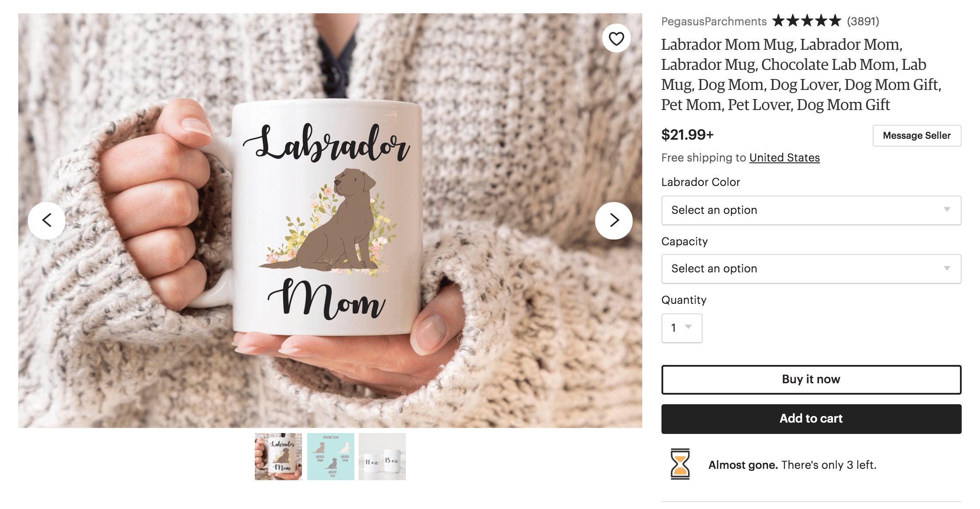Click the five-star rating icons

point(806,21)
